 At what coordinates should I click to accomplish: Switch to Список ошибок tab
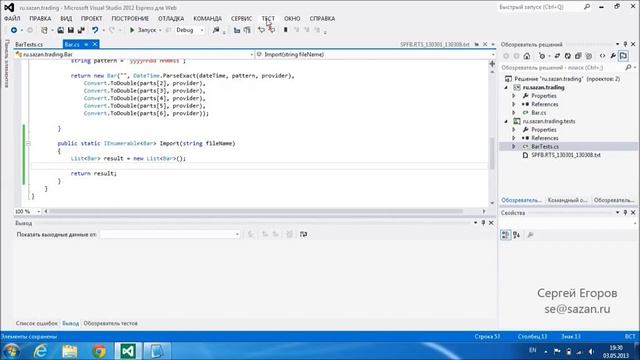[x=37, y=323]
